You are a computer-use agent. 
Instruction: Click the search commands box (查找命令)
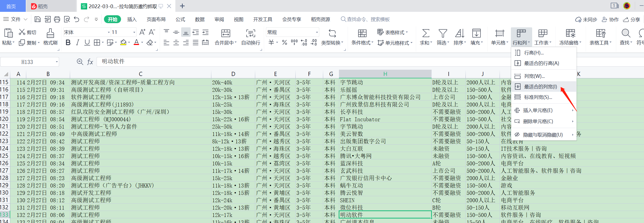(365, 19)
